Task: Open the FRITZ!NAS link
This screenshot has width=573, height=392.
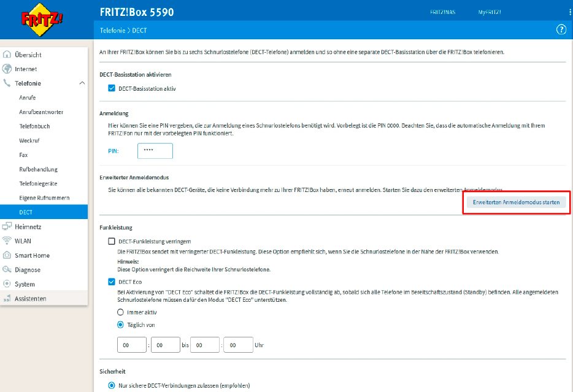Action: pos(442,12)
